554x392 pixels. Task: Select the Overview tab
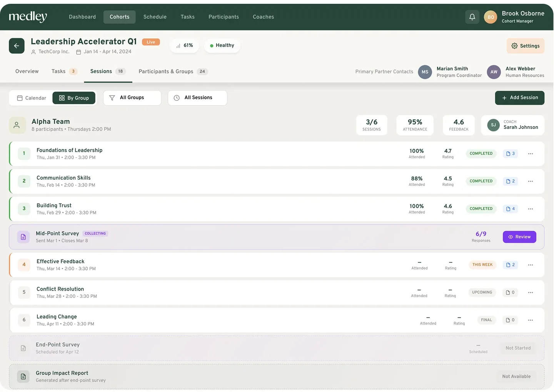pos(27,71)
